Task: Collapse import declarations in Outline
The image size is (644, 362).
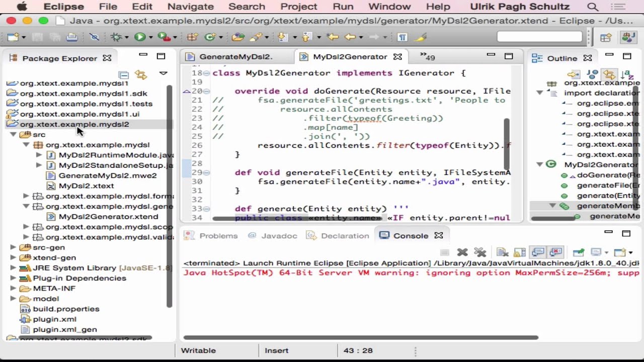Action: click(540, 93)
